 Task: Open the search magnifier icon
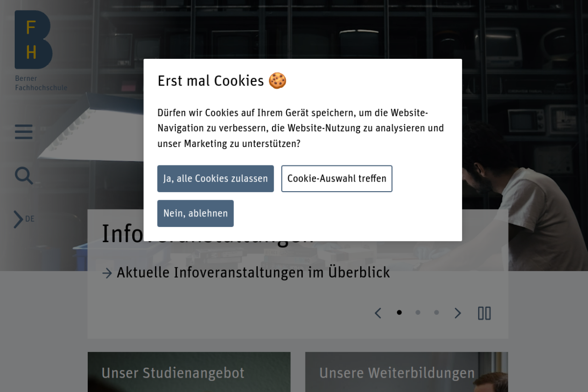pyautogui.click(x=24, y=176)
